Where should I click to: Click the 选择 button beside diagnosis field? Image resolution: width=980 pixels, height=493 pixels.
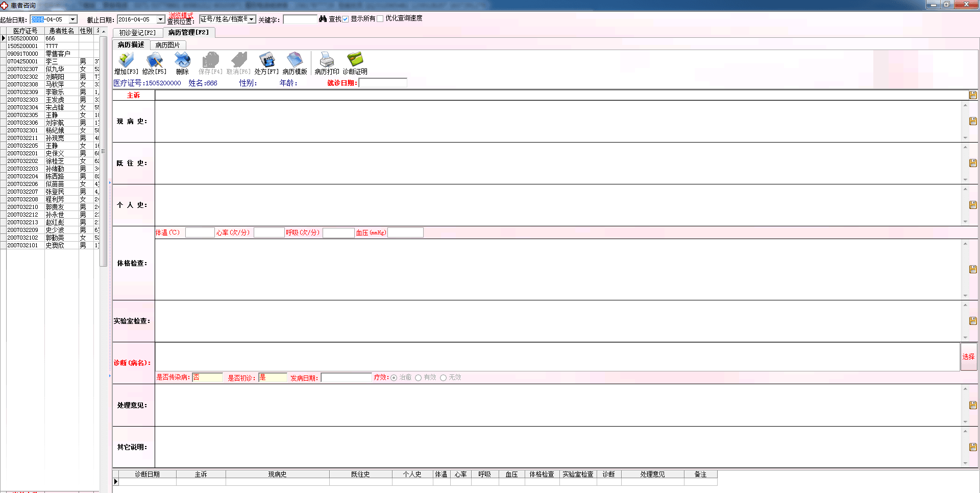point(968,357)
